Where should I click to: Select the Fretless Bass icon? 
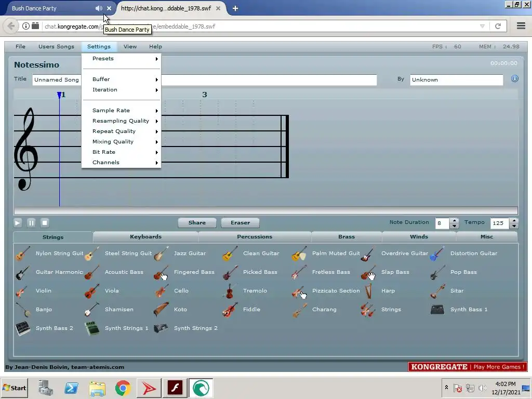coord(299,272)
